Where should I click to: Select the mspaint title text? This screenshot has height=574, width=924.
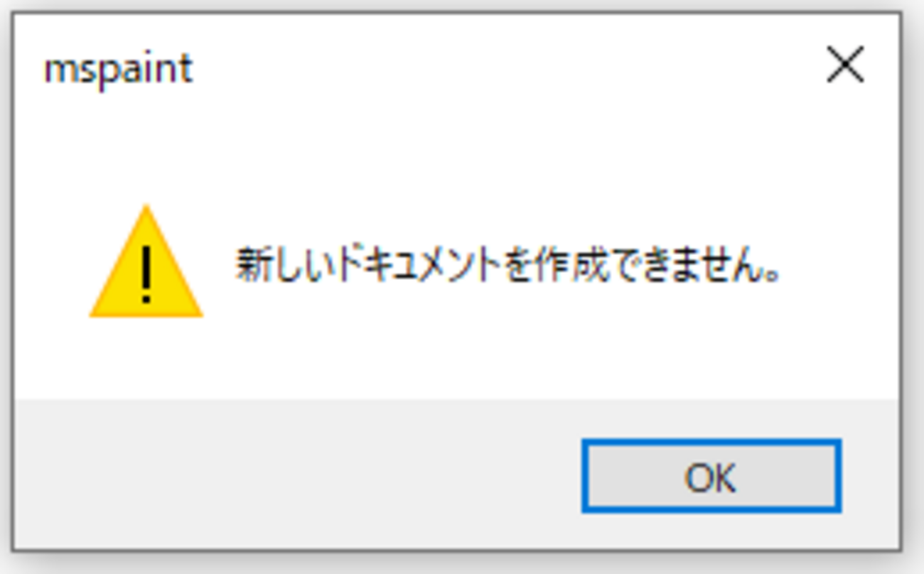point(118,69)
